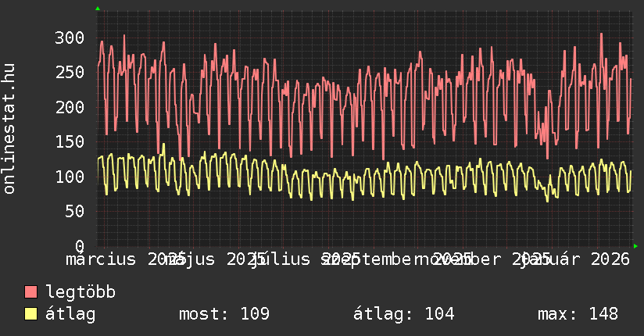
Task: Select the 'átlag: 104' statistic value
Action: (x=403, y=314)
